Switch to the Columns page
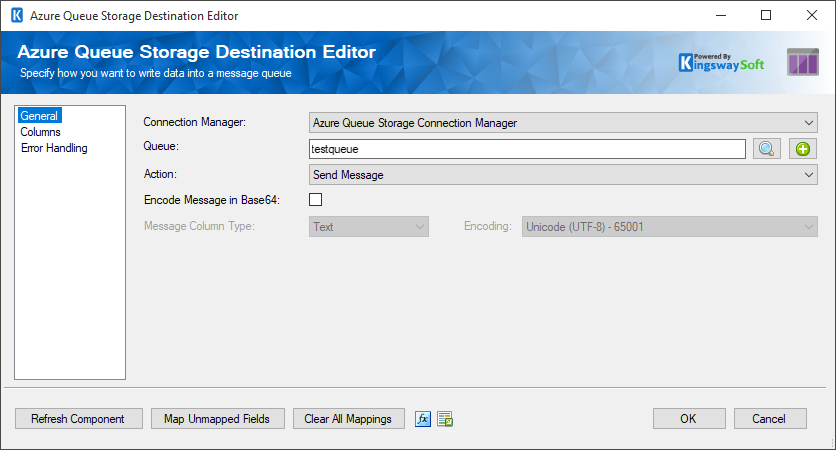Image resolution: width=836 pixels, height=450 pixels. (41, 132)
